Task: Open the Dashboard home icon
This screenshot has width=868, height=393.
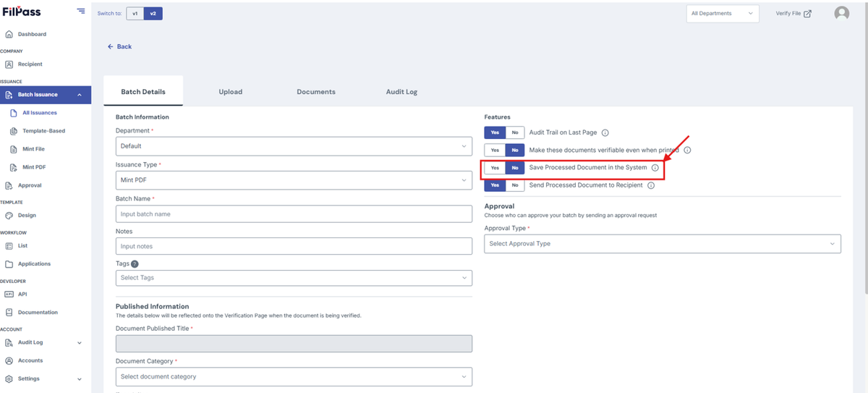Action: (9, 34)
